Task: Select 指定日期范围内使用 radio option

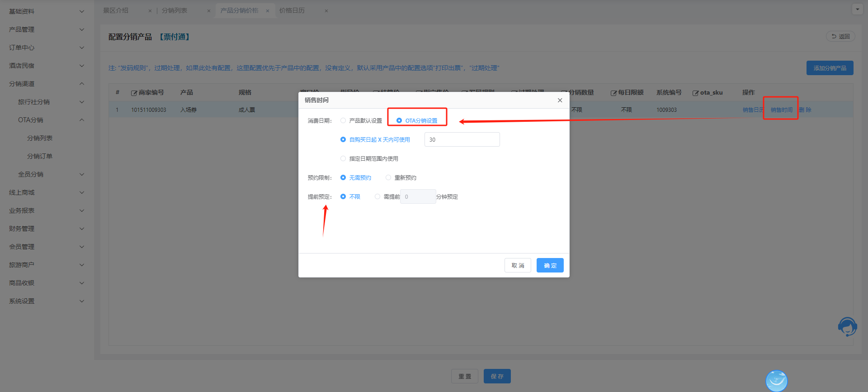Action: 343,159
